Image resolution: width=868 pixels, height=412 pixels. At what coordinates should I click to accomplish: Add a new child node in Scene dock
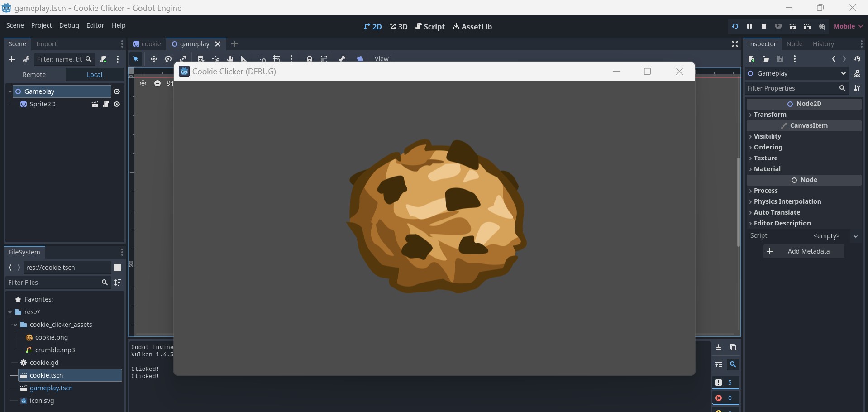coord(12,59)
